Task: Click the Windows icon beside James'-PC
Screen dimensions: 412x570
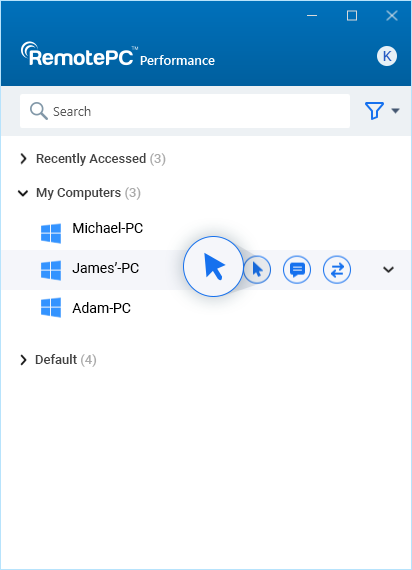Action: [x=51, y=270]
